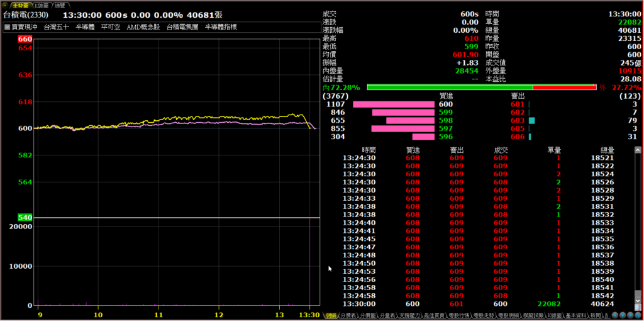Click the pink bid bar for price 600
Image resolution: width=644 pixels, height=321 pixels.
394,104
